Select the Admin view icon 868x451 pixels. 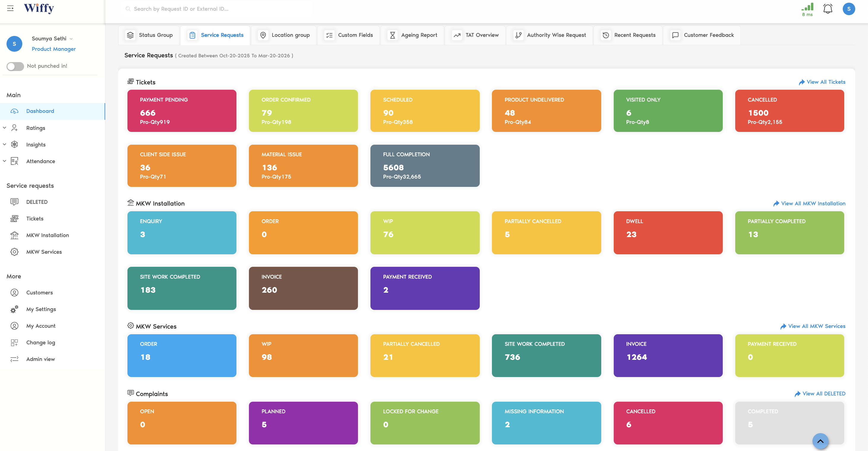(15, 359)
